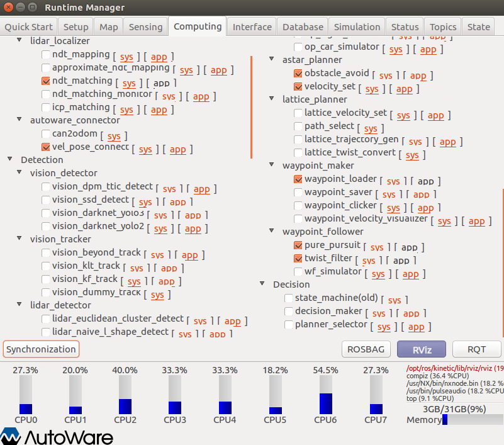Uncheck waypoint_loader
504x445 pixels.
[298, 179]
